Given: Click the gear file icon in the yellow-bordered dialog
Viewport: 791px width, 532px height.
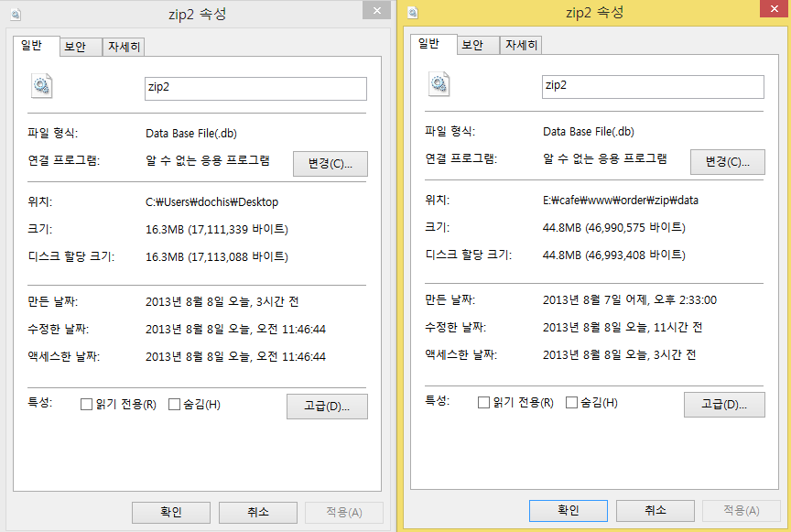Looking at the screenshot, I should pyautogui.click(x=439, y=84).
